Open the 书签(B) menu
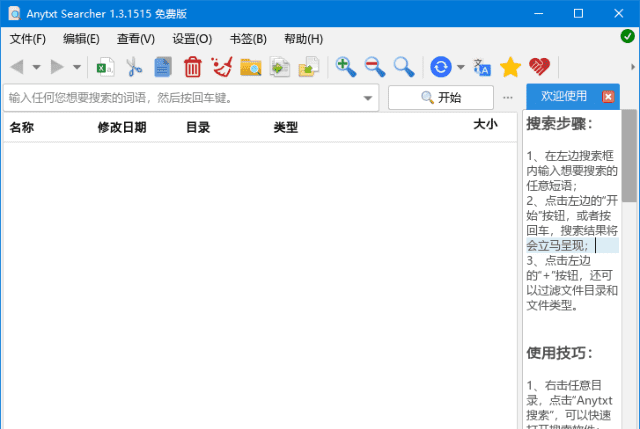This screenshot has width=640, height=429. pos(248,39)
